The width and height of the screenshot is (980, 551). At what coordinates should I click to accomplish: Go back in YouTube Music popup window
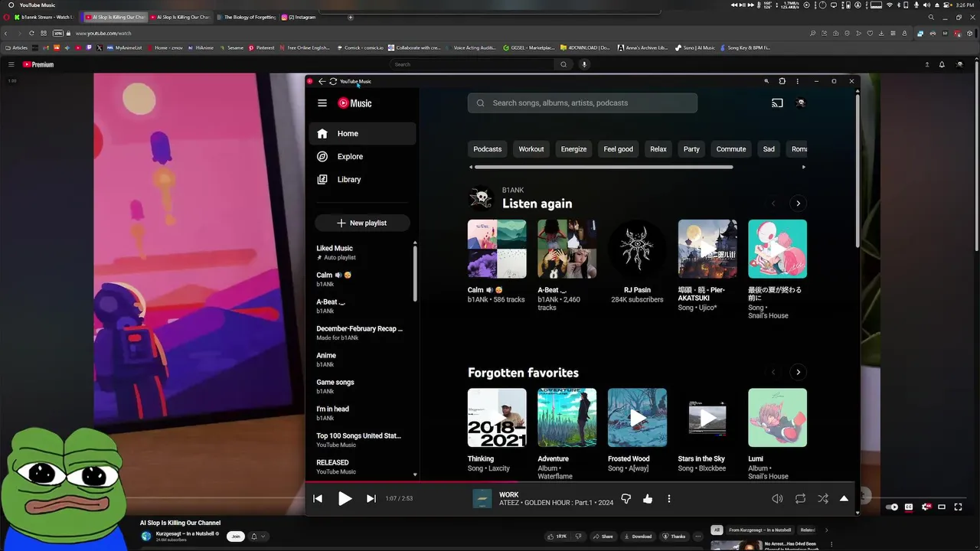(322, 81)
